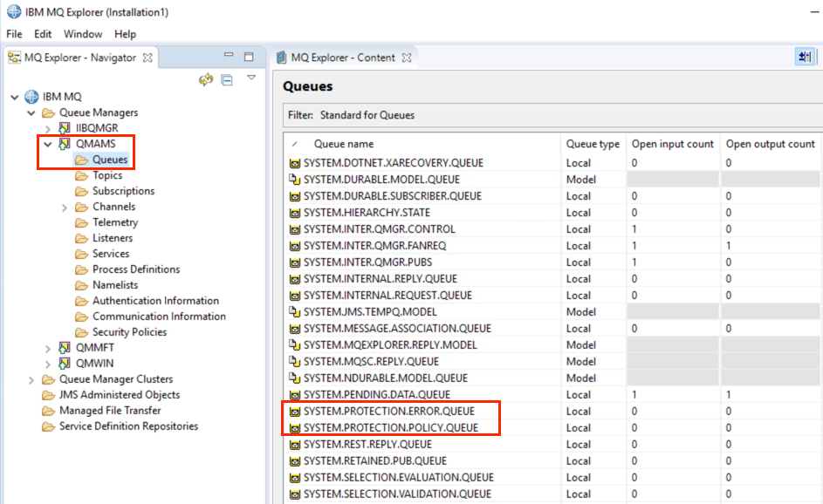Click the SYSTEM.DURABLE.MODEL.QUEUE model queue icon

coord(295,180)
